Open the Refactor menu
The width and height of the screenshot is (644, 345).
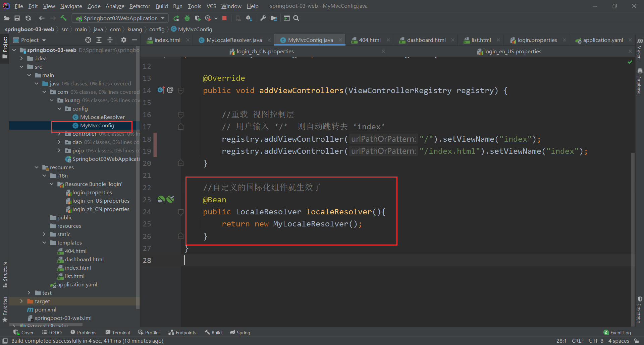140,6
